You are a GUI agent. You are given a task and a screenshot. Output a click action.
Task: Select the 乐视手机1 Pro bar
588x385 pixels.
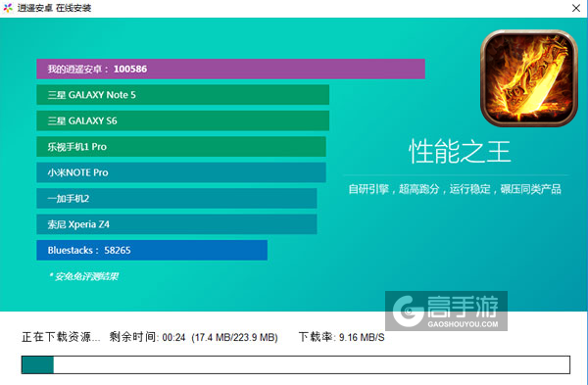(x=181, y=147)
